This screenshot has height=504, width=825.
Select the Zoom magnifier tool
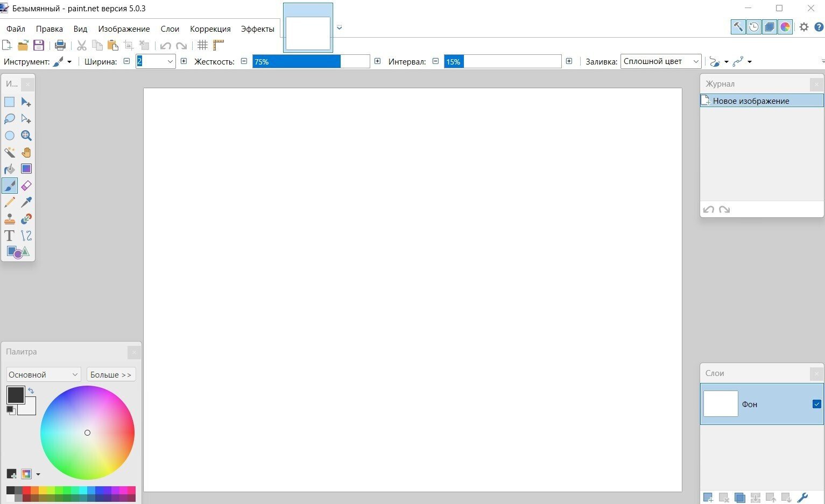tap(26, 136)
